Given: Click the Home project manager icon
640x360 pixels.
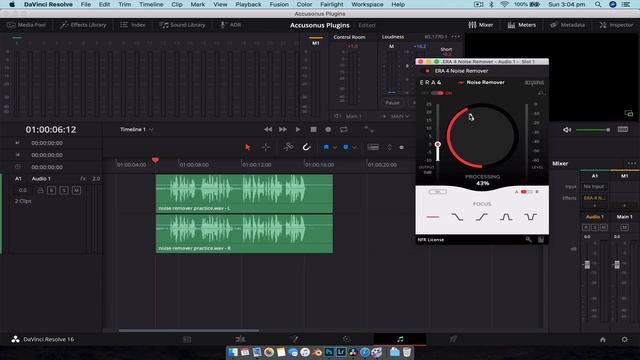Looking at the screenshot, I should 603,339.
